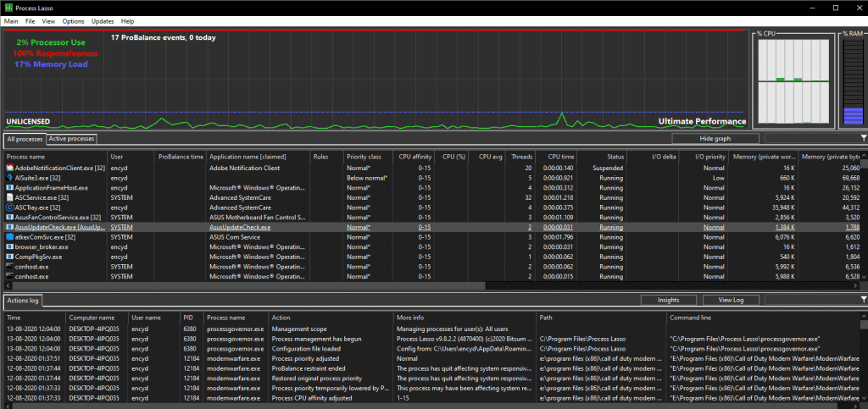Click the Process Lasso title bar icon
This screenshot has height=409, width=868.
[x=8, y=8]
